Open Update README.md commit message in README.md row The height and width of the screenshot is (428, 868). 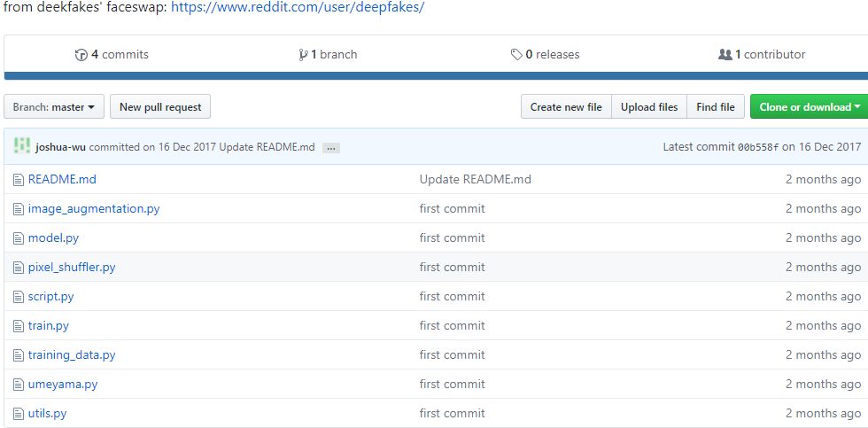(476, 179)
